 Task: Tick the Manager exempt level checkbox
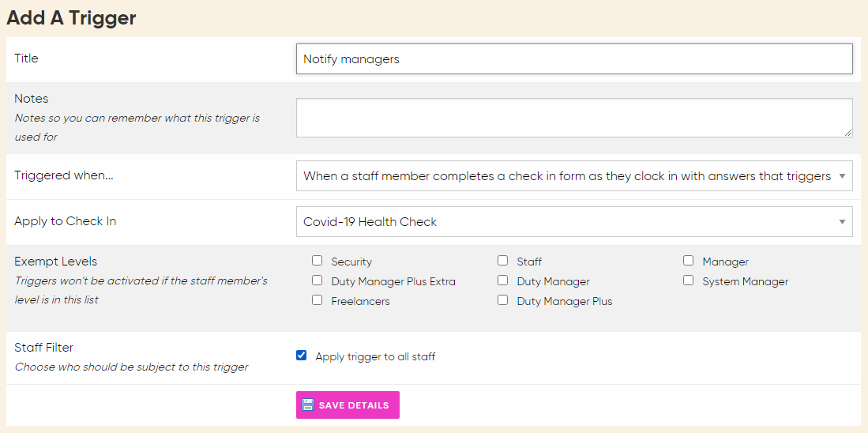689,261
